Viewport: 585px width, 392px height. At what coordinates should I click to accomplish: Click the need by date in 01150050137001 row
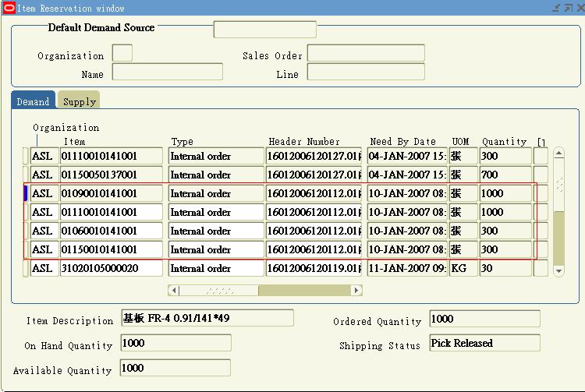tap(407, 175)
